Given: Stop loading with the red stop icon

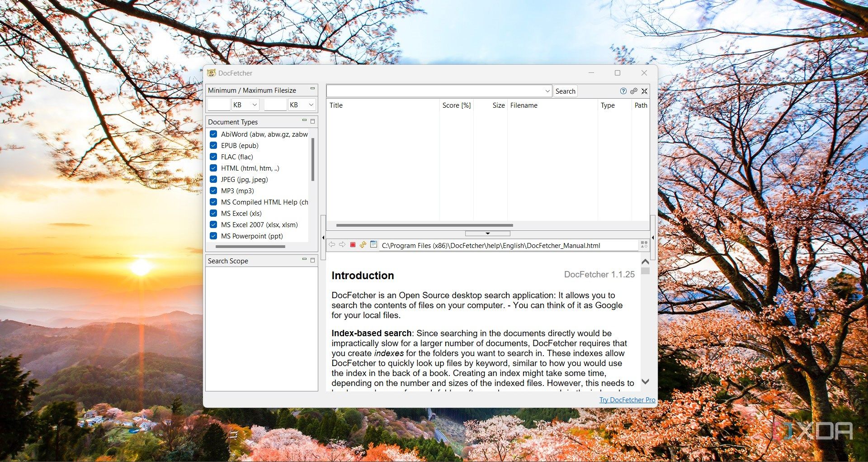Looking at the screenshot, I should point(353,245).
